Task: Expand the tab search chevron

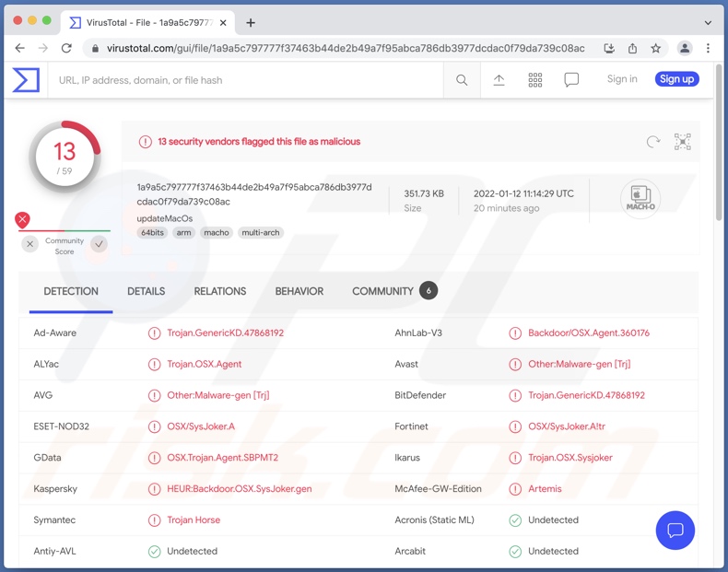Action: [708, 23]
